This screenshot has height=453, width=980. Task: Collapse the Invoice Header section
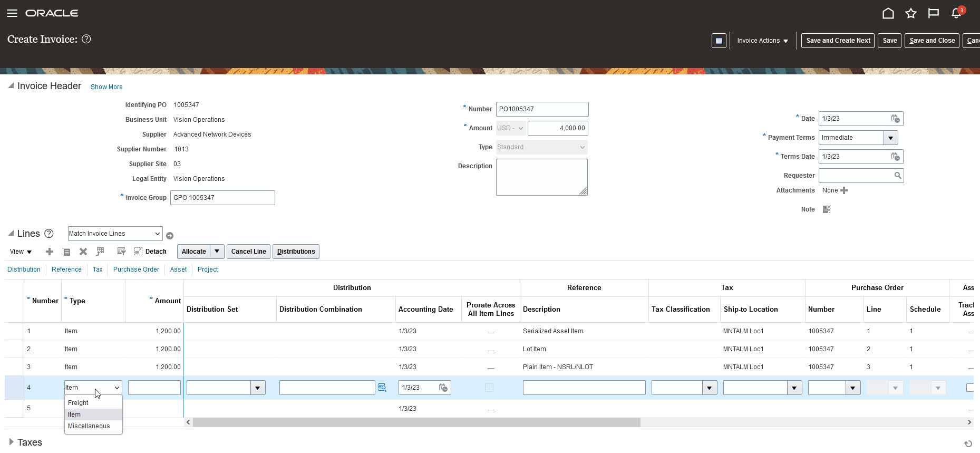tap(11, 85)
